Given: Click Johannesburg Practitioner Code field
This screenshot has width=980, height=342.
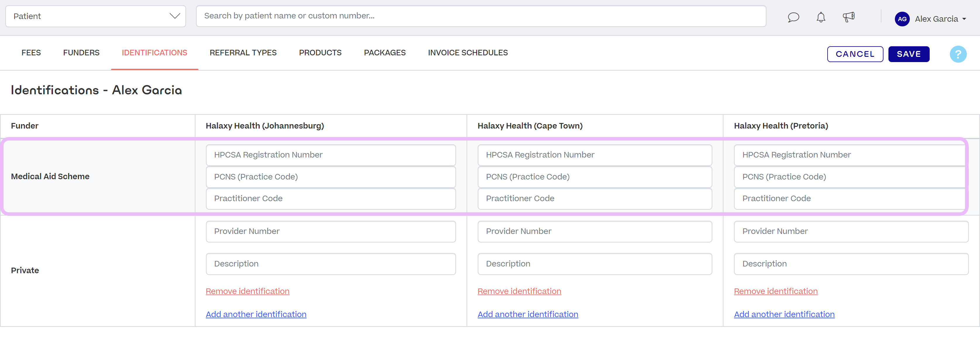Looking at the screenshot, I should pyautogui.click(x=331, y=199).
